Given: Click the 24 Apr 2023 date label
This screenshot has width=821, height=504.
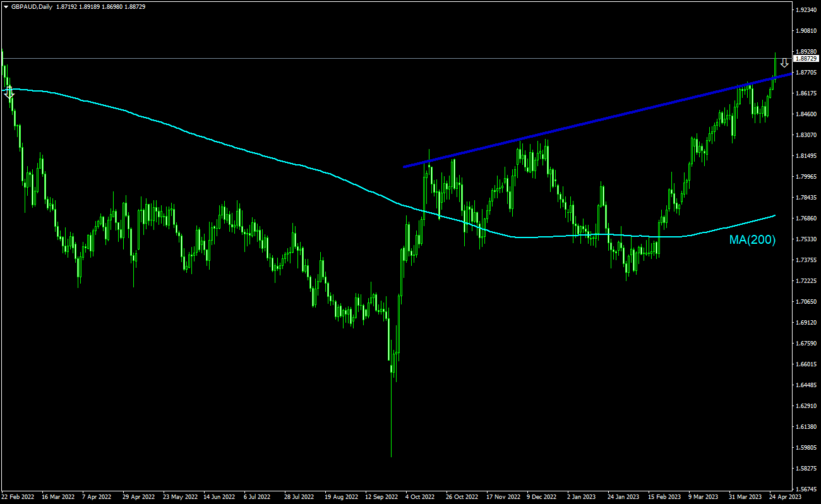Looking at the screenshot, I should pyautogui.click(x=785, y=497).
